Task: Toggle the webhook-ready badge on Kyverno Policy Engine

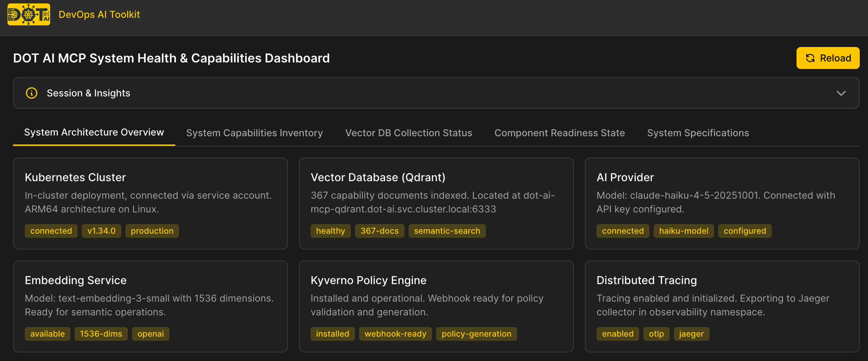Action: (395, 334)
